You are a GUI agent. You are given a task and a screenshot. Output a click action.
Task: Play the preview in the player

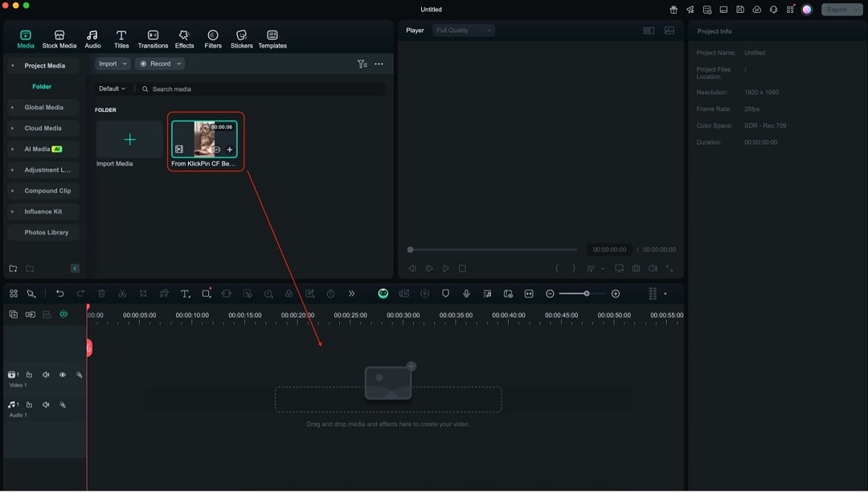coord(445,269)
